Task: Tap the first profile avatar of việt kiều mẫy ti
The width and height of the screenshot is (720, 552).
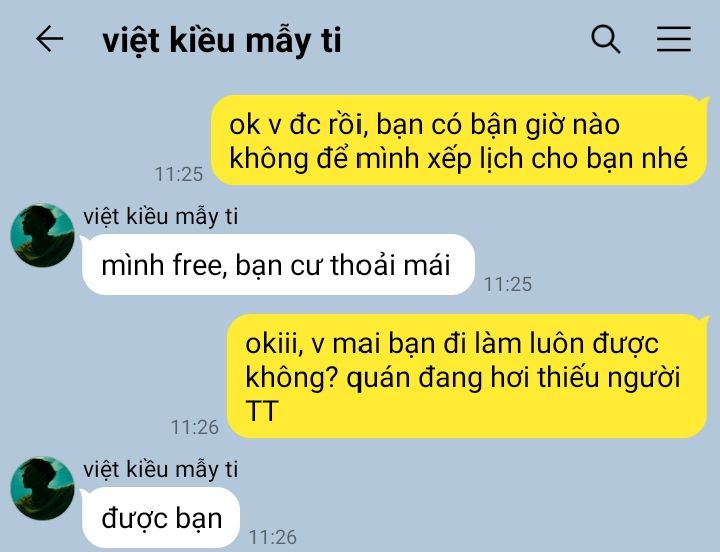Action: 42,235
